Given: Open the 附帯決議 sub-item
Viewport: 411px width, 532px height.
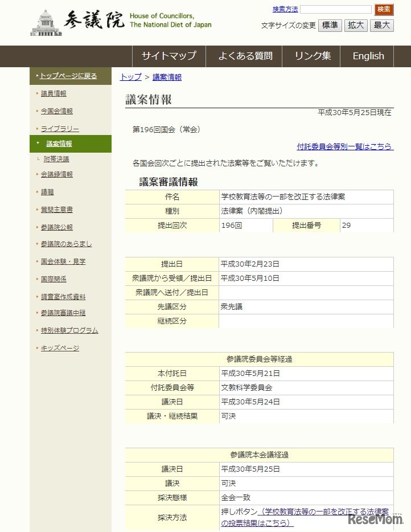Looking at the screenshot, I should [56, 159].
